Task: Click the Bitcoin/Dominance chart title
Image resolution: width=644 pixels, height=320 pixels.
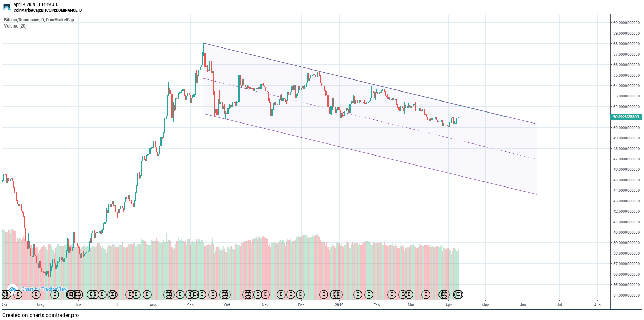Action: click(39, 20)
